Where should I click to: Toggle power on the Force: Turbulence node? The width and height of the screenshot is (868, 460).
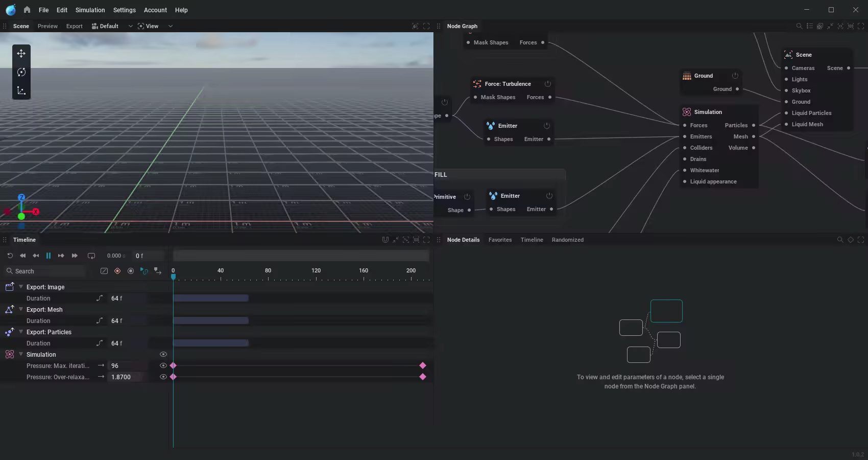(x=548, y=84)
